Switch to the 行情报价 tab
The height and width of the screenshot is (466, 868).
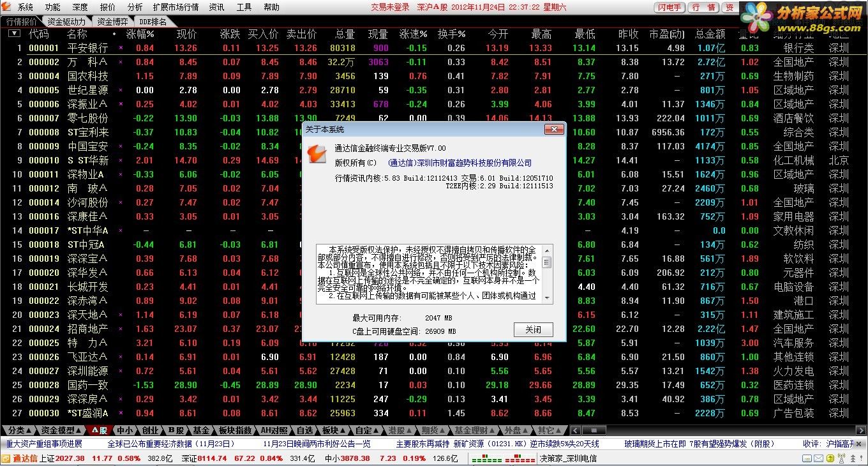22,22
